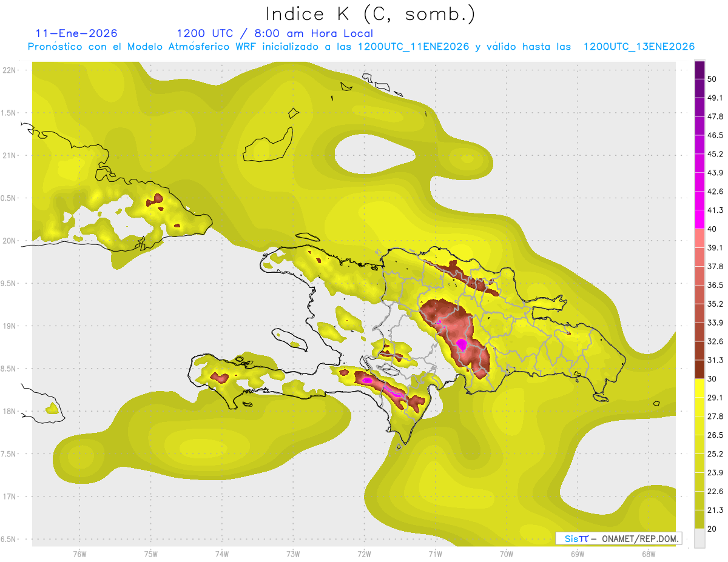Click the "Pronóstico con el Modelo Atmosférico WRF" subtitle line
Screen dimensions: 728x562
point(361,47)
